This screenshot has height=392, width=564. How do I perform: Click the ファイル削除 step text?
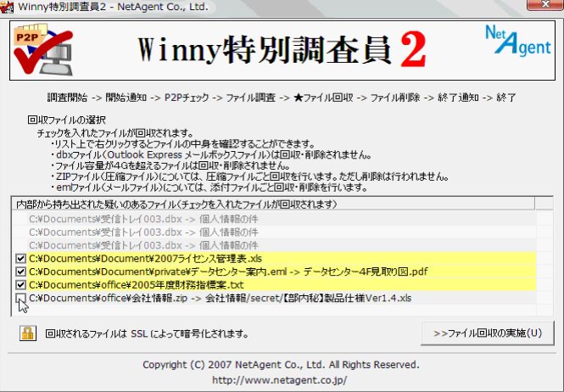395,98
